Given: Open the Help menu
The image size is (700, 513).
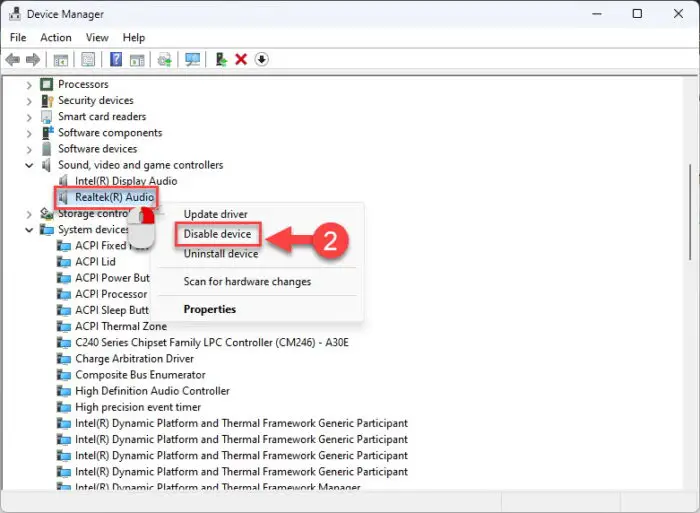Looking at the screenshot, I should pos(134,38).
